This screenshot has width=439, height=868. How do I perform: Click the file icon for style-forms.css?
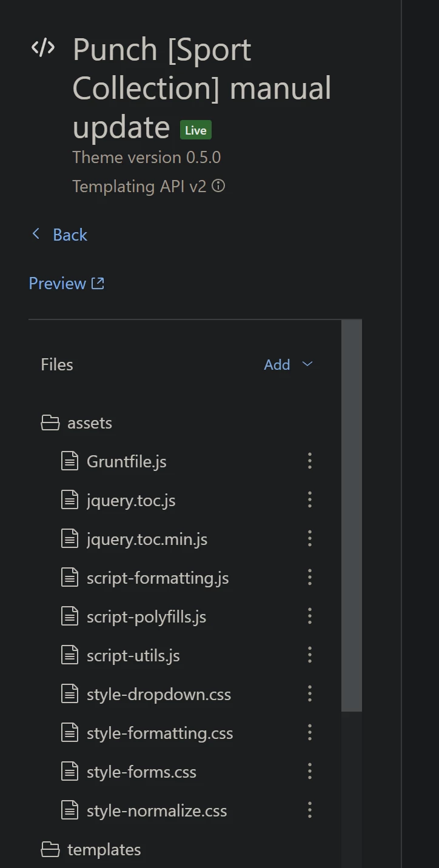pyautogui.click(x=70, y=772)
